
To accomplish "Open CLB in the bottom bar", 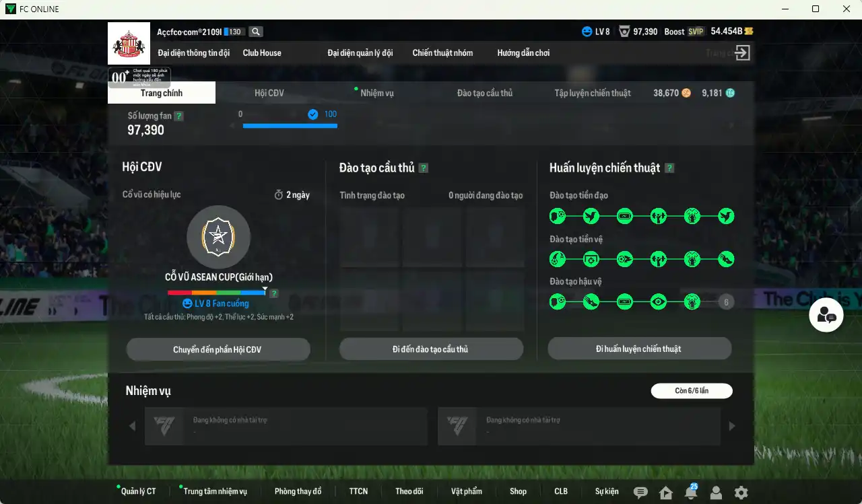I will pos(561,491).
